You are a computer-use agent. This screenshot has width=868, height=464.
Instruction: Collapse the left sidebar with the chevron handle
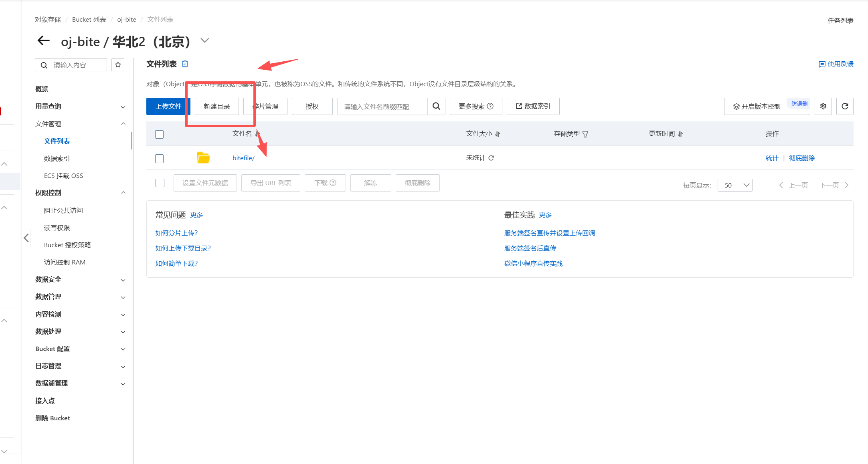pyautogui.click(x=26, y=238)
